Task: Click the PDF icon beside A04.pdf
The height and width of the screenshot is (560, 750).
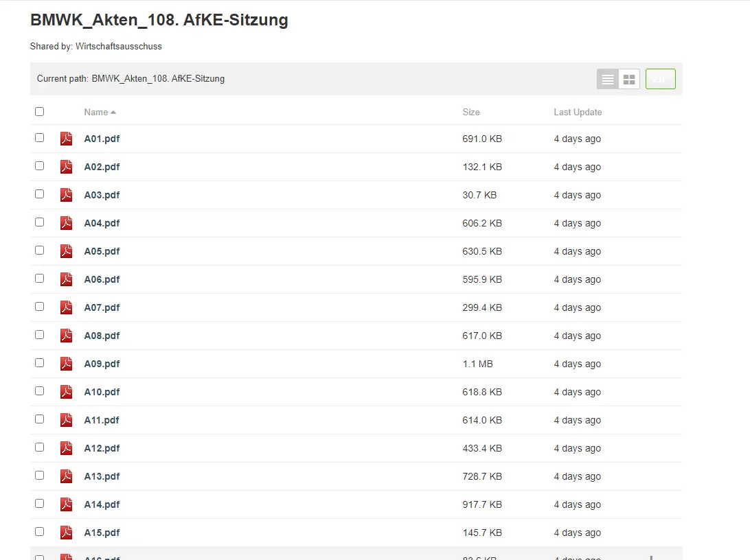Action: coord(66,223)
